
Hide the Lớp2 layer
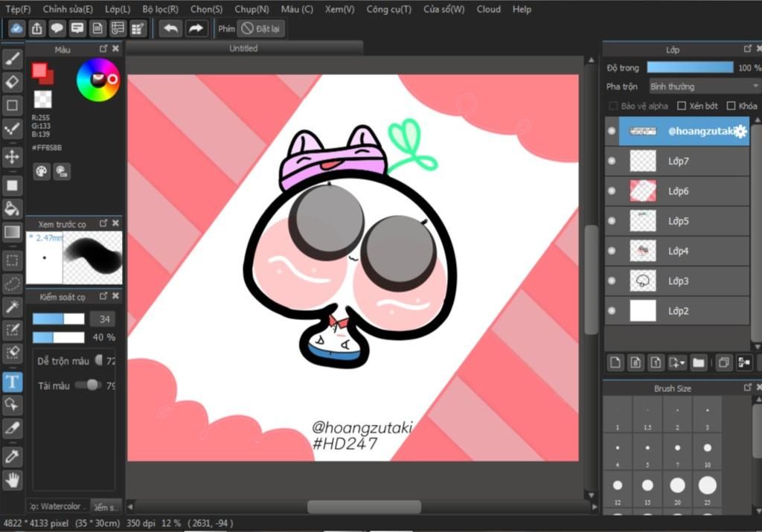coord(612,311)
